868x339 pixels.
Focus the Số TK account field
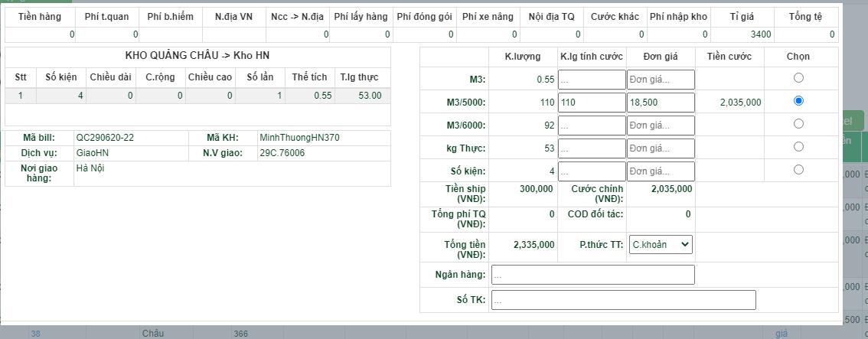tap(623, 300)
